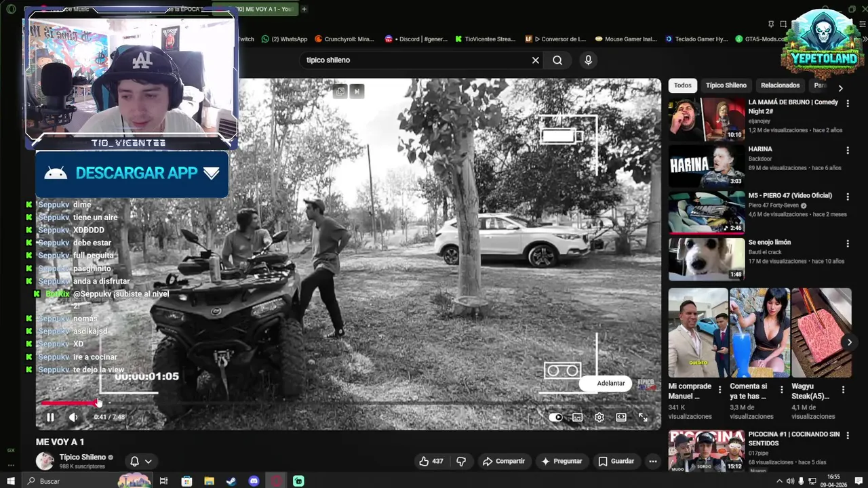The image size is (868, 488).
Task: Mute the video with the speaker icon
Action: [x=73, y=418]
